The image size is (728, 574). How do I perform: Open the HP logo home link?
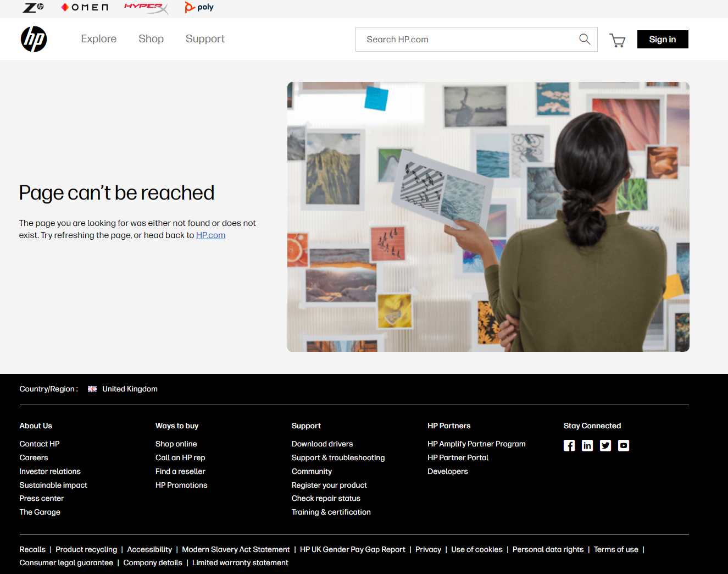(x=34, y=39)
